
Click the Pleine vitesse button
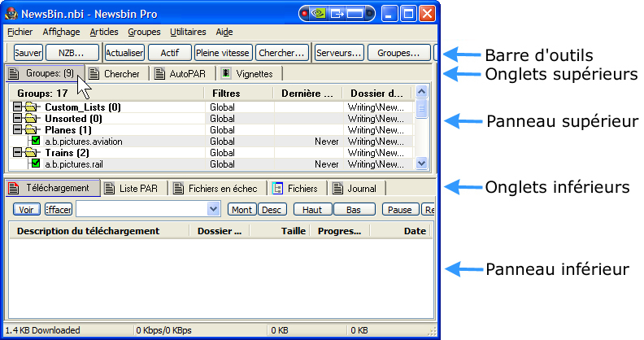click(x=223, y=53)
